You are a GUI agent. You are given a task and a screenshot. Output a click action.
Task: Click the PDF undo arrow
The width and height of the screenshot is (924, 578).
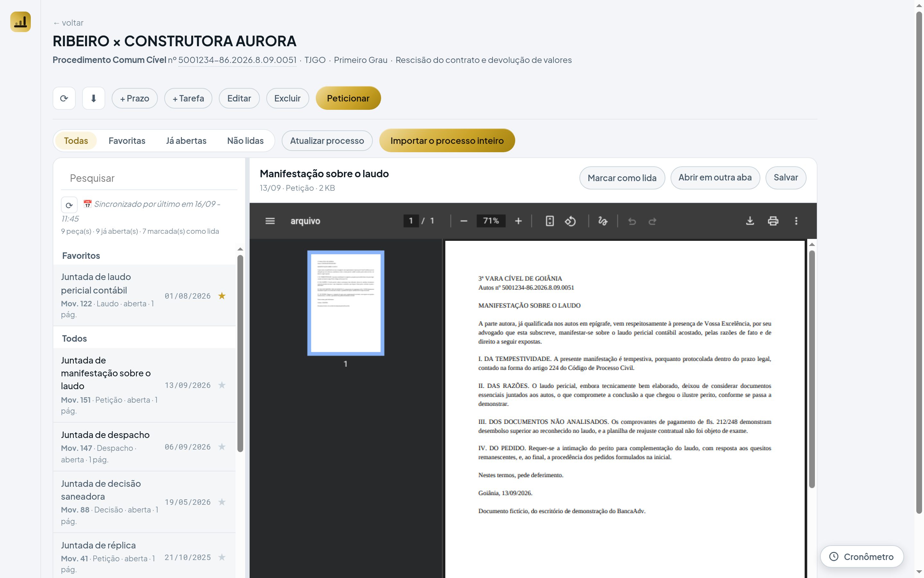point(632,221)
